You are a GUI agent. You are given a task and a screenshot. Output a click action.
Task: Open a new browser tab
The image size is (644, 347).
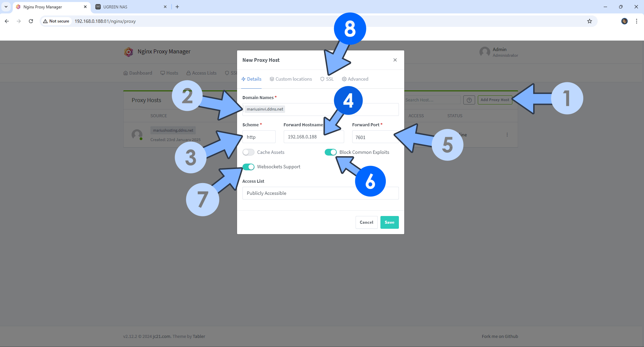click(x=177, y=7)
